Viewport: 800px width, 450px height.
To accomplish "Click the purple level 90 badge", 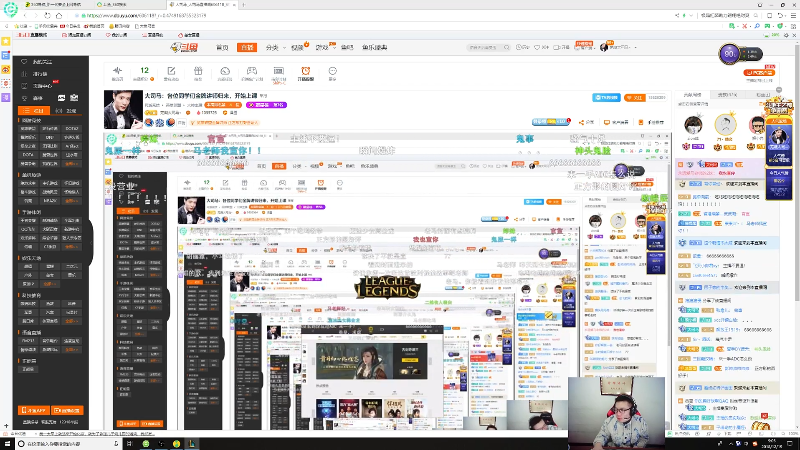I will [x=730, y=54].
